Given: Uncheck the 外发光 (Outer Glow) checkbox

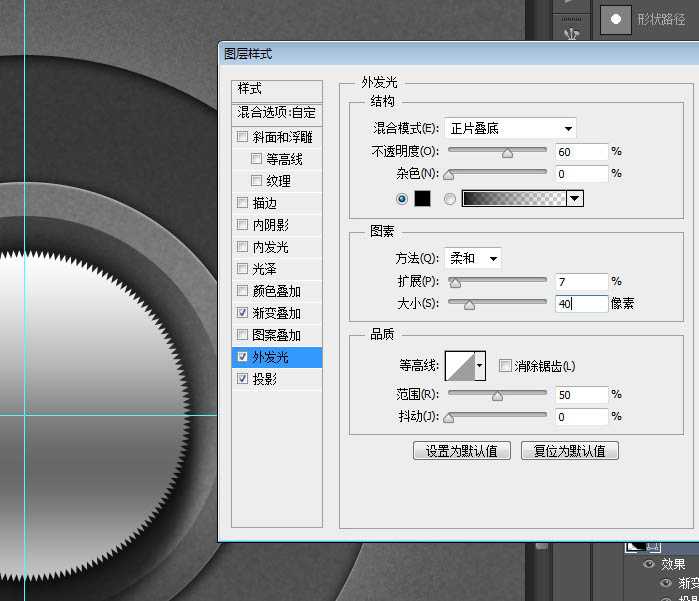Looking at the screenshot, I should [243, 357].
